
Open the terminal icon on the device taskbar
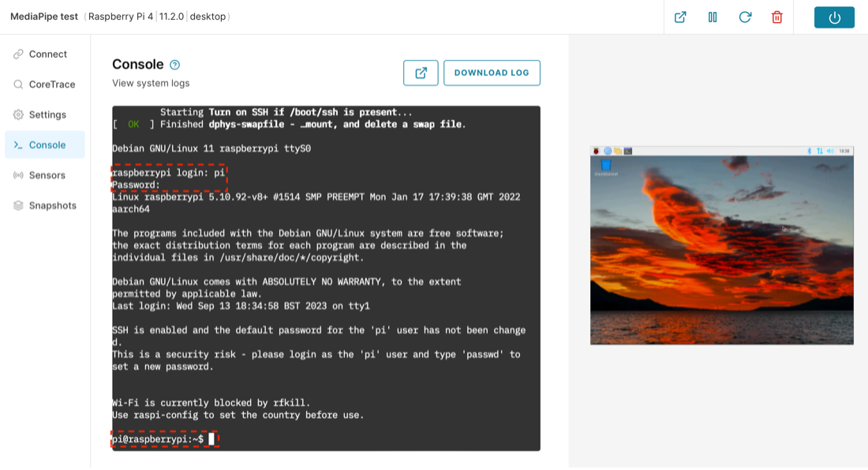pyautogui.click(x=628, y=150)
